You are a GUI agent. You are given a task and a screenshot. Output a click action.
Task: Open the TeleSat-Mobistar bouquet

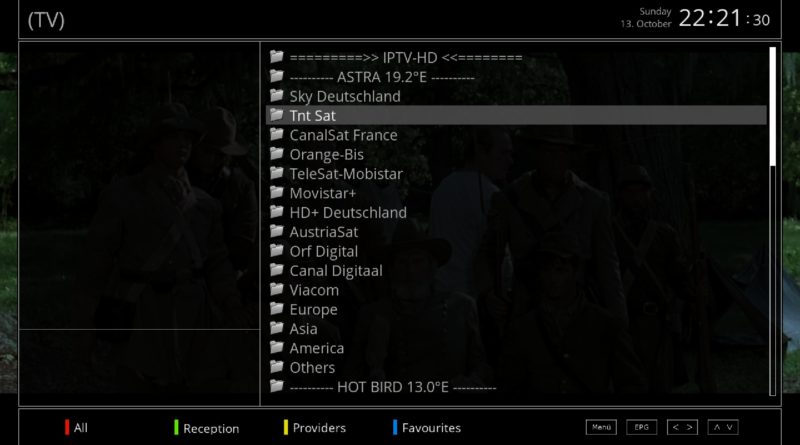[516, 174]
